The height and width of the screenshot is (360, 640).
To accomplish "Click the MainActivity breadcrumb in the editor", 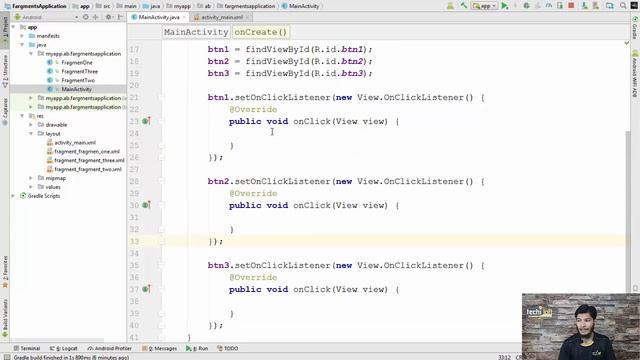I will [196, 32].
